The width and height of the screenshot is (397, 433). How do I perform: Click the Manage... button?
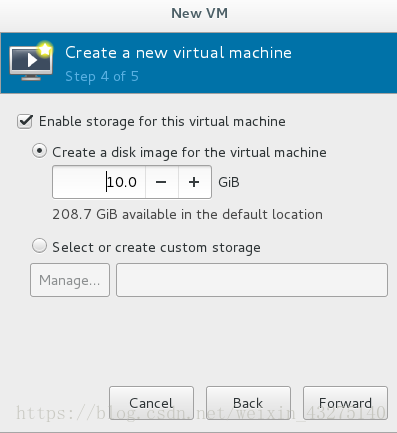click(x=70, y=280)
